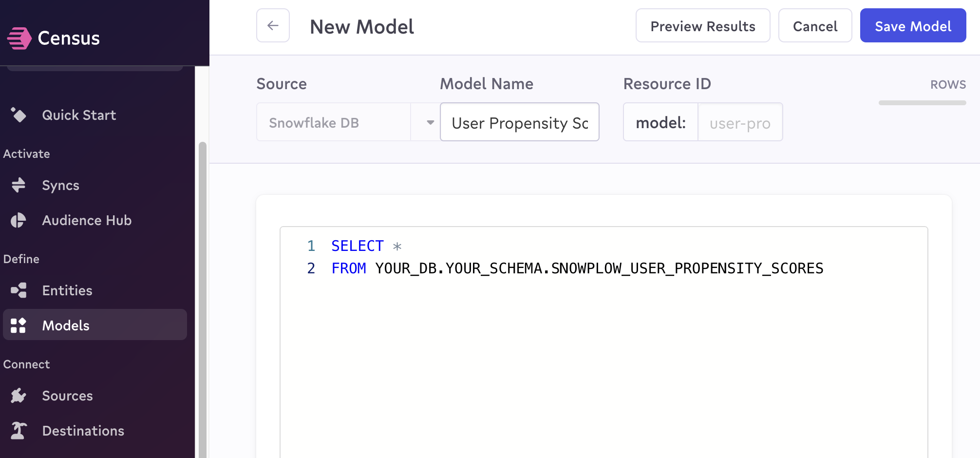Viewport: 980px width, 458px height.
Task: Focus the Model Name text field
Action: 519,122
